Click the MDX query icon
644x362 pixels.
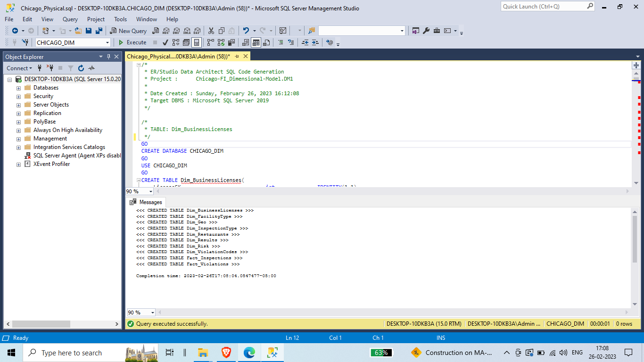click(x=166, y=31)
